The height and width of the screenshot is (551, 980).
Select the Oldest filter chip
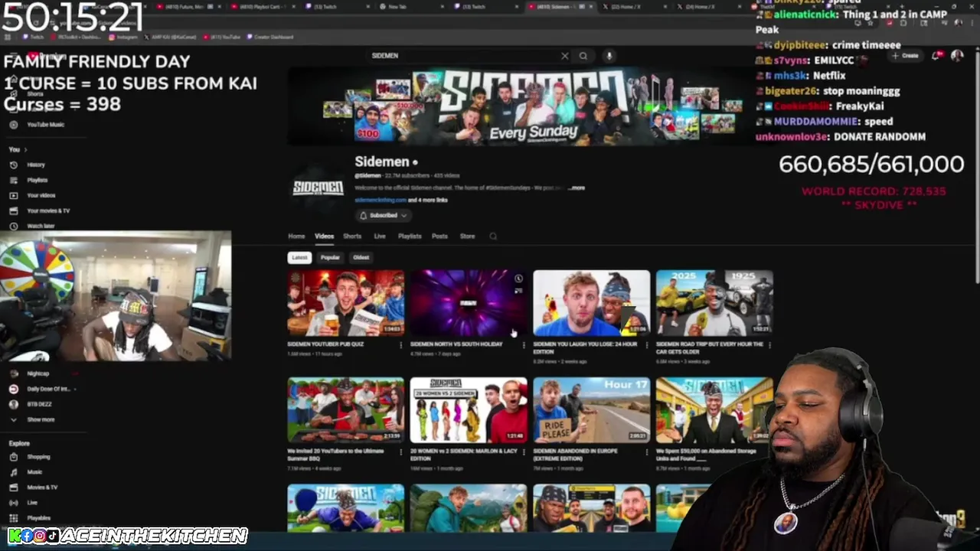[x=361, y=258]
